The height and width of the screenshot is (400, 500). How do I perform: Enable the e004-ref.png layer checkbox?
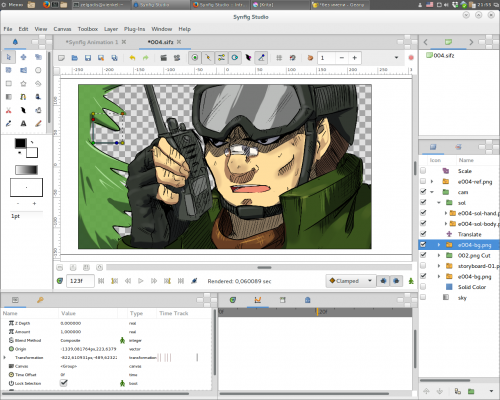[x=423, y=181]
